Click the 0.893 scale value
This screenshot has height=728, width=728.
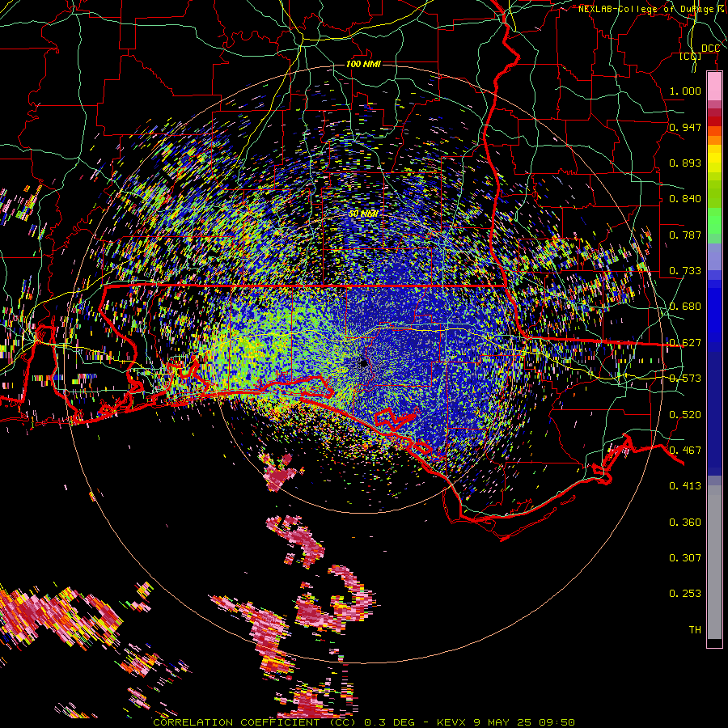point(685,163)
